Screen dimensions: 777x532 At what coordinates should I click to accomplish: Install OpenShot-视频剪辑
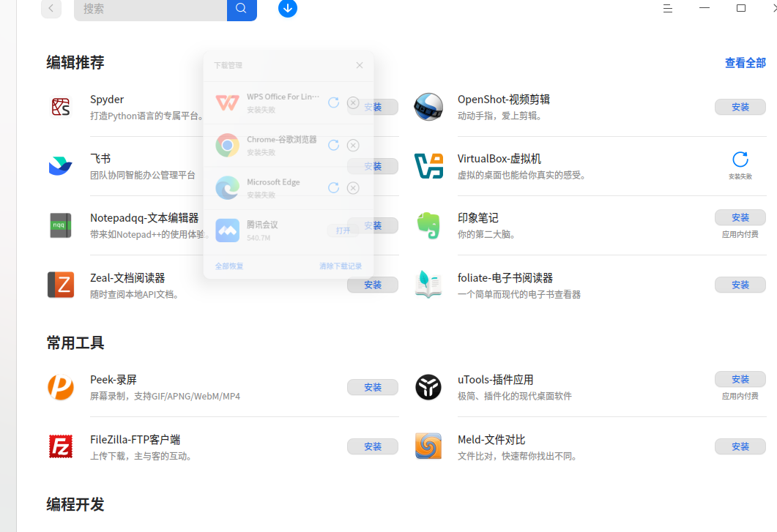point(740,107)
